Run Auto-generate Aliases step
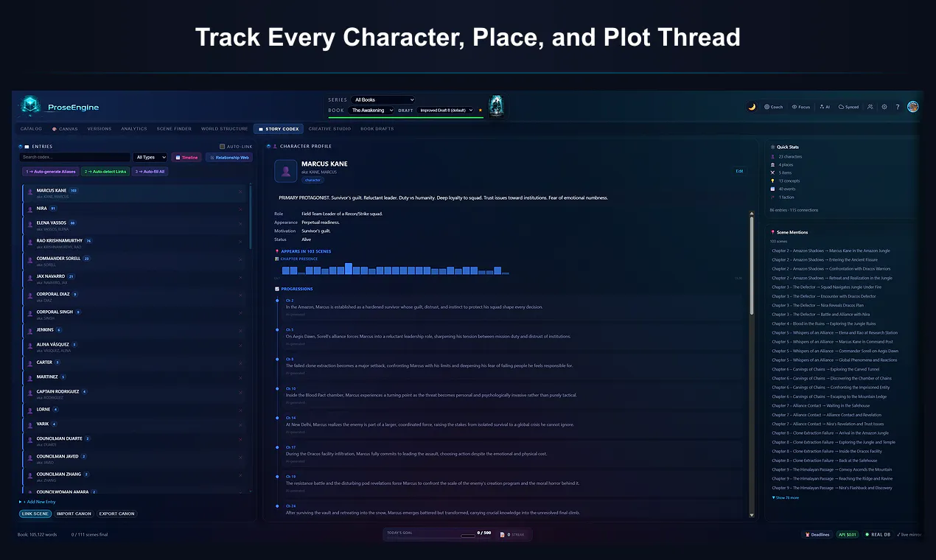Viewport: 936px width, 560px height. pos(50,172)
